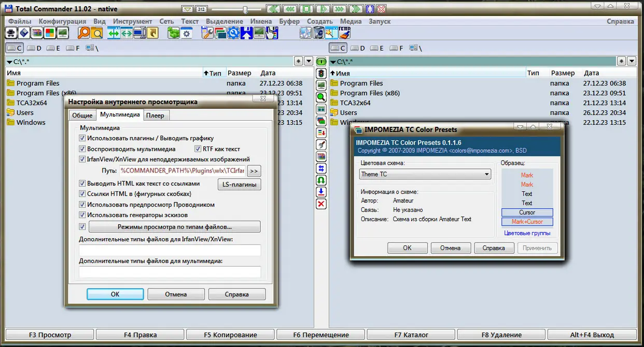Click the magic wand toolbar icon

tap(332, 33)
